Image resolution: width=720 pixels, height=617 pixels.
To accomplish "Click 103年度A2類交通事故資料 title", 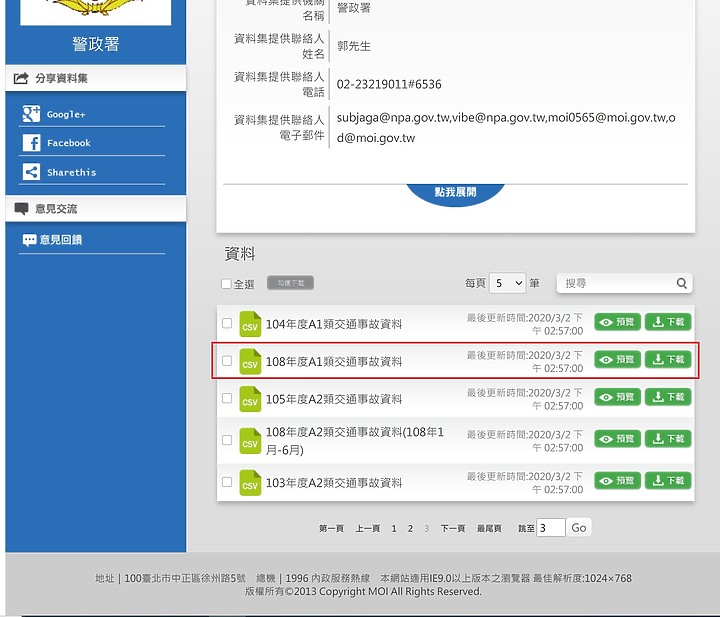I will (x=334, y=483).
